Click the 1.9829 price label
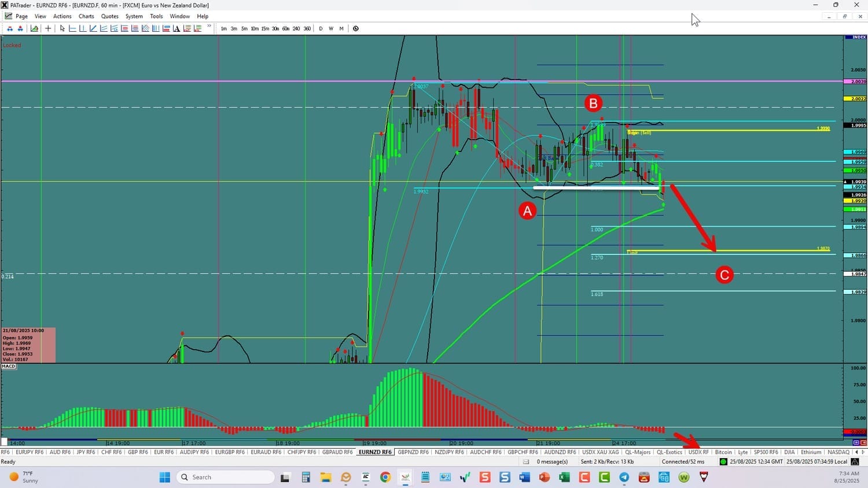 pyautogui.click(x=855, y=293)
